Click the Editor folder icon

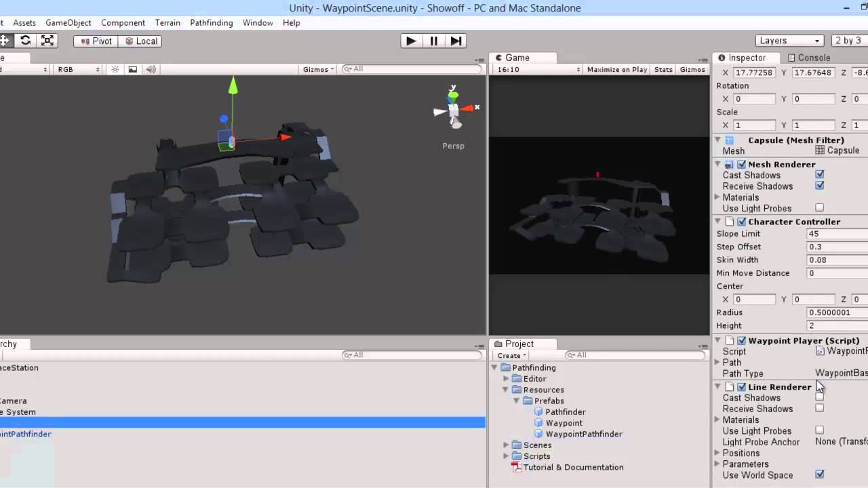point(517,379)
